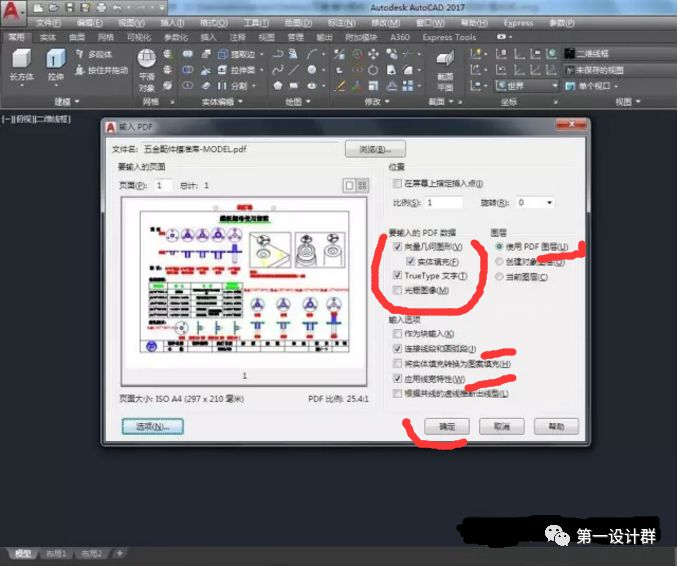The height and width of the screenshot is (566, 678).
Task: Open the Express menu in menu bar
Action: (518, 22)
